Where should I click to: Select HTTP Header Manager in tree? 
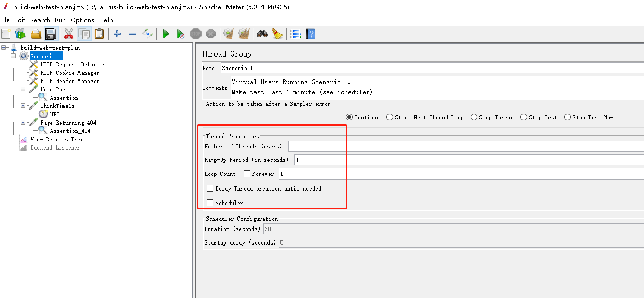[x=70, y=81]
